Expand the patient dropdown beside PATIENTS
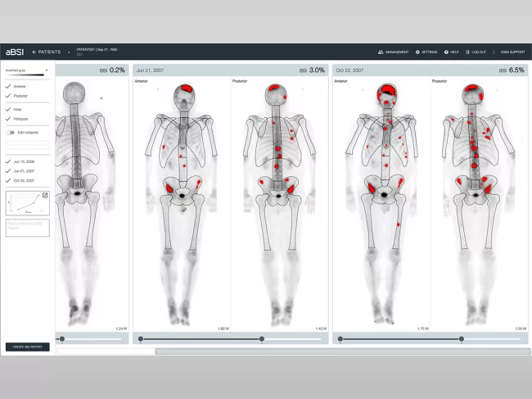This screenshot has height=399, width=532. click(x=69, y=52)
